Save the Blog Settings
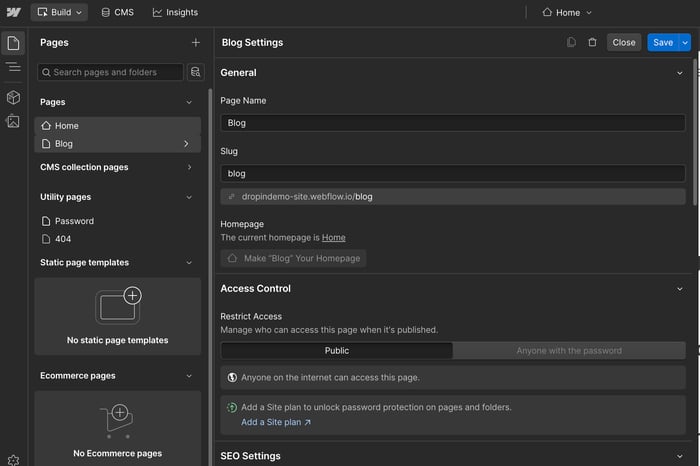 pyautogui.click(x=663, y=42)
